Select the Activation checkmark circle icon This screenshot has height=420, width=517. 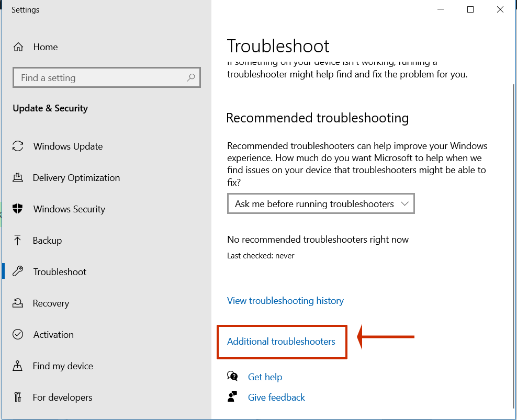[18, 334]
